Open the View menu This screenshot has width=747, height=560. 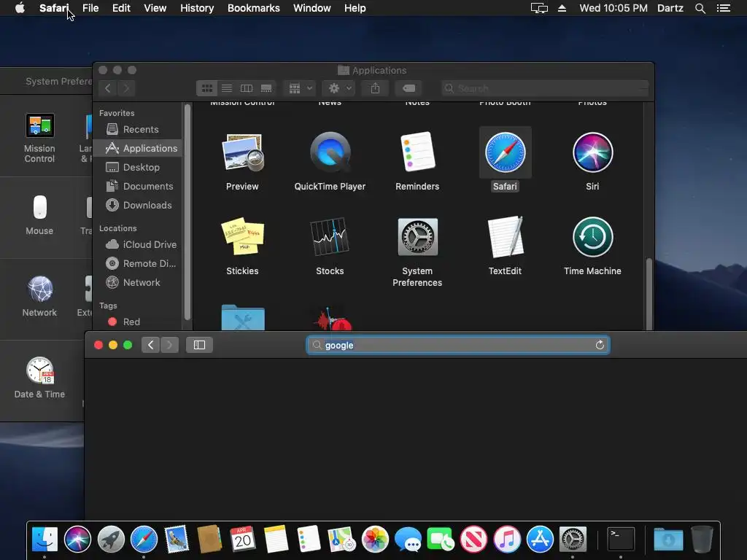(155, 8)
